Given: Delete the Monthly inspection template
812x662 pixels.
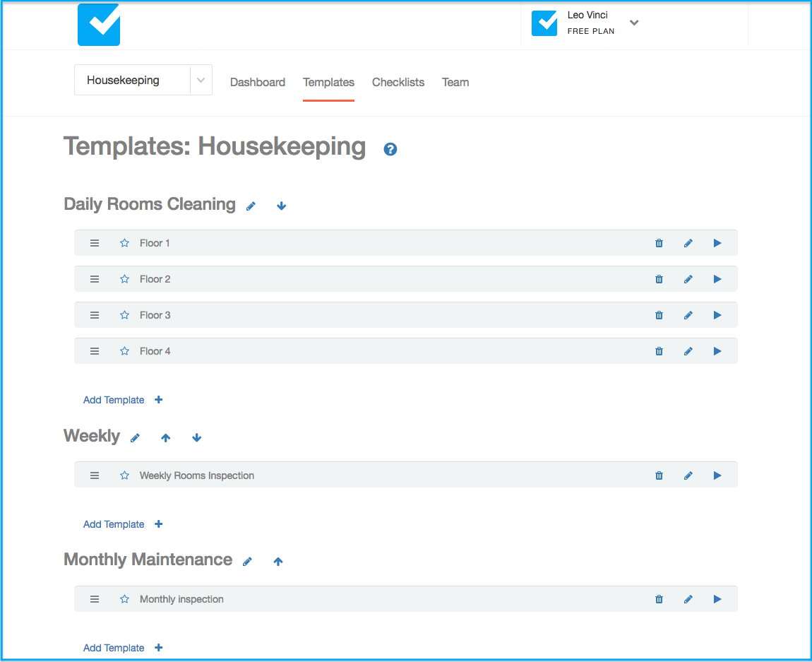Looking at the screenshot, I should point(659,599).
